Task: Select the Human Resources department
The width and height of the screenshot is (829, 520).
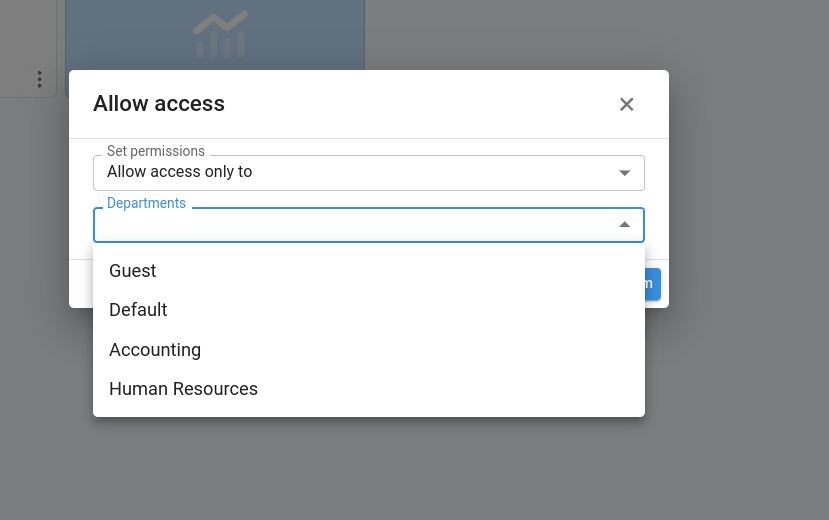Action: (183, 389)
